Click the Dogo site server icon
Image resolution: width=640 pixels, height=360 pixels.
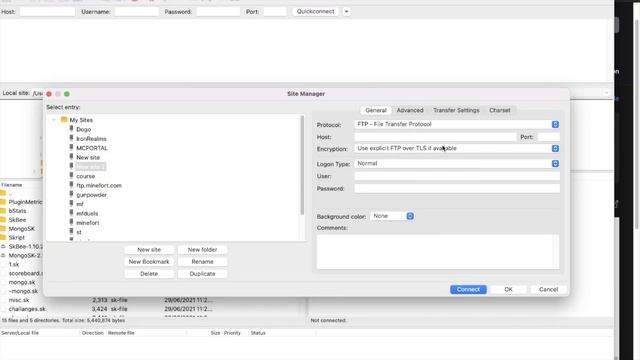(71, 129)
